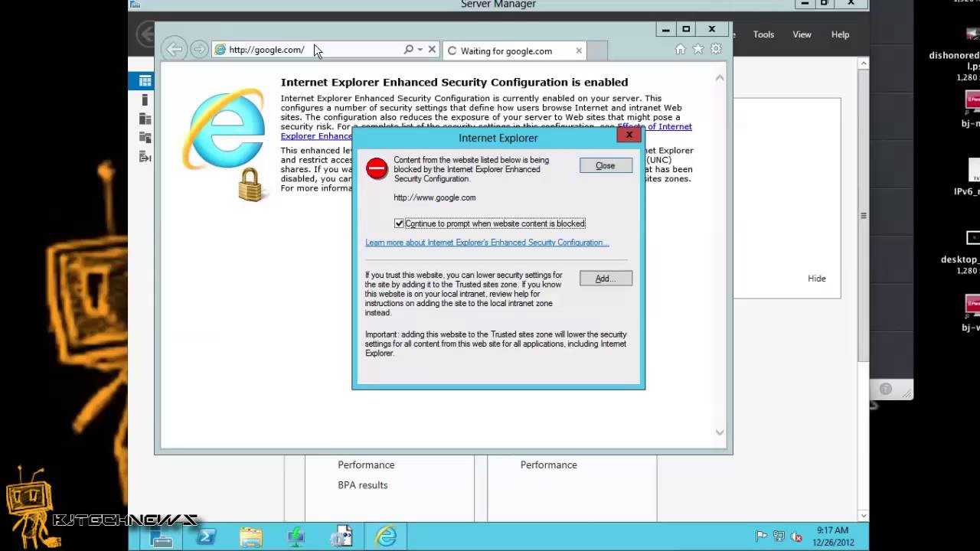Close the 'Waiting for google.com' tab
Screen dimensions: 980x551
pyautogui.click(x=579, y=51)
